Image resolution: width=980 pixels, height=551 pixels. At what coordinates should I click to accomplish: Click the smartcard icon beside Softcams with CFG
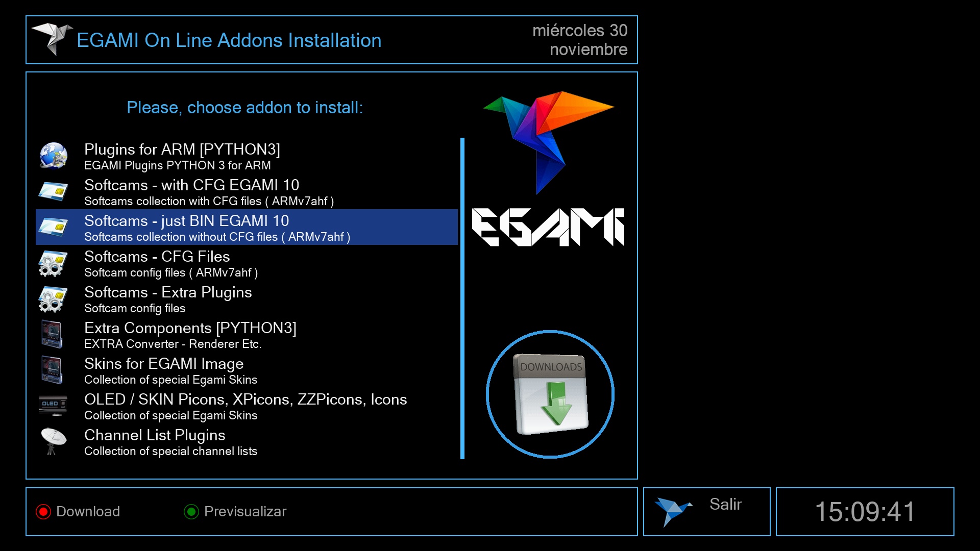click(53, 191)
